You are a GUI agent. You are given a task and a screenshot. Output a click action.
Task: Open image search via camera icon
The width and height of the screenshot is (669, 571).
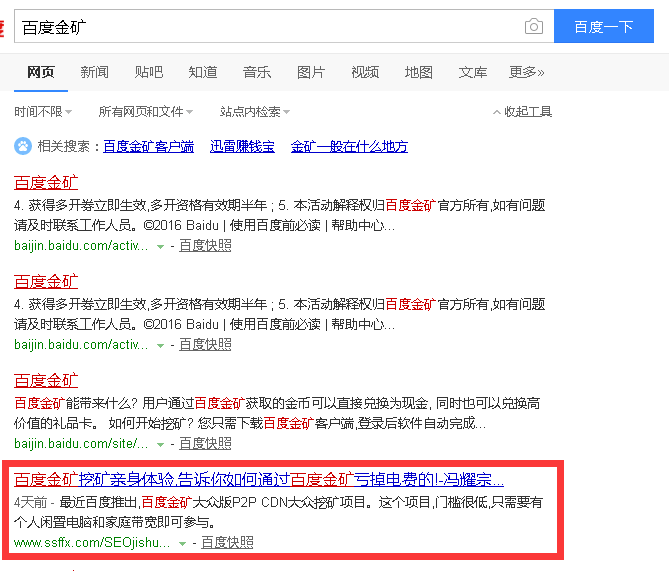(533, 26)
